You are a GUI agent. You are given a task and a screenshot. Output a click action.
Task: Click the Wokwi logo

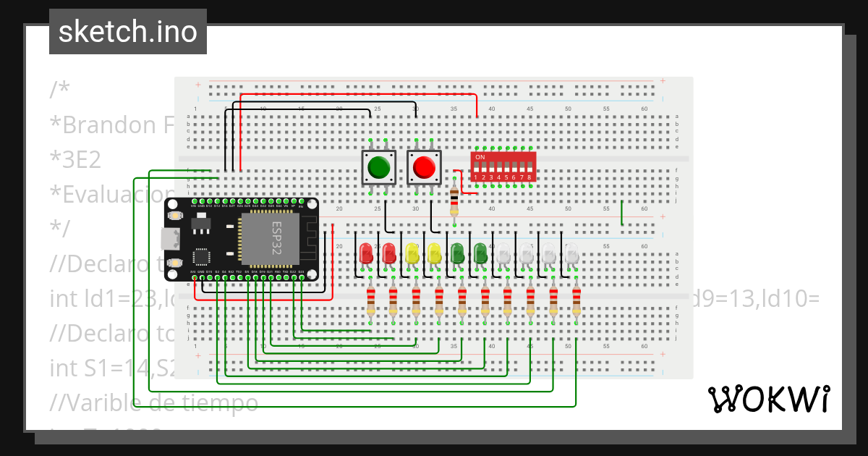click(x=770, y=399)
